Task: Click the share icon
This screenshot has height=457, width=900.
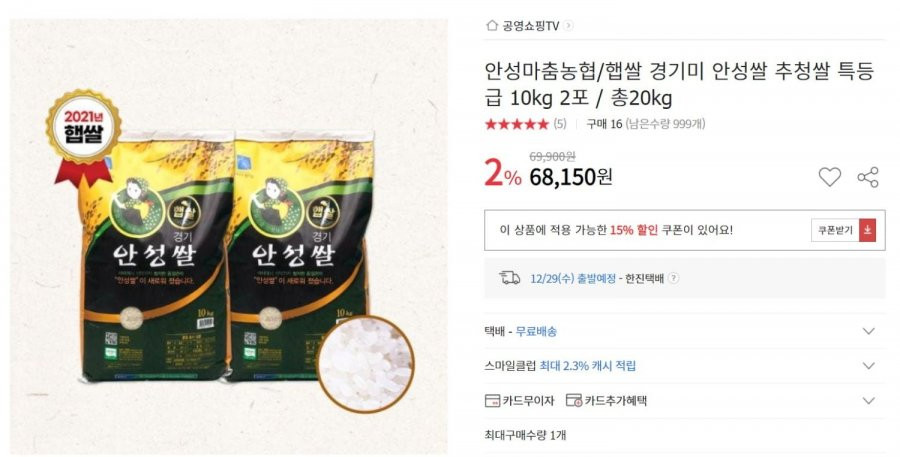Action: (x=868, y=177)
